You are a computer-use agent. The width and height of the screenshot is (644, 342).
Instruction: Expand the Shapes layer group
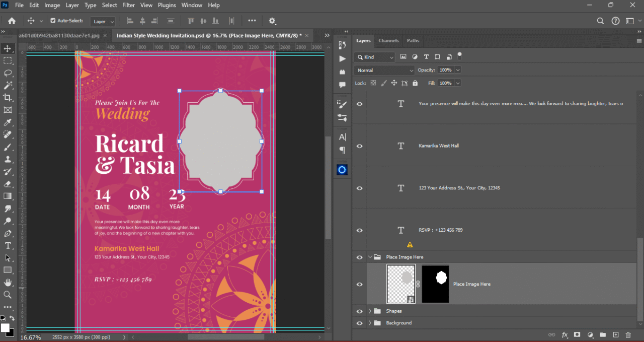(370, 311)
